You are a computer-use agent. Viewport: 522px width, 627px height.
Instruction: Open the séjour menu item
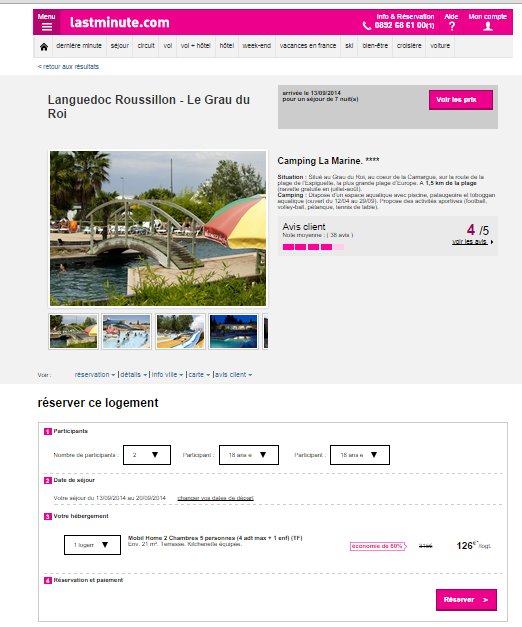tap(120, 46)
